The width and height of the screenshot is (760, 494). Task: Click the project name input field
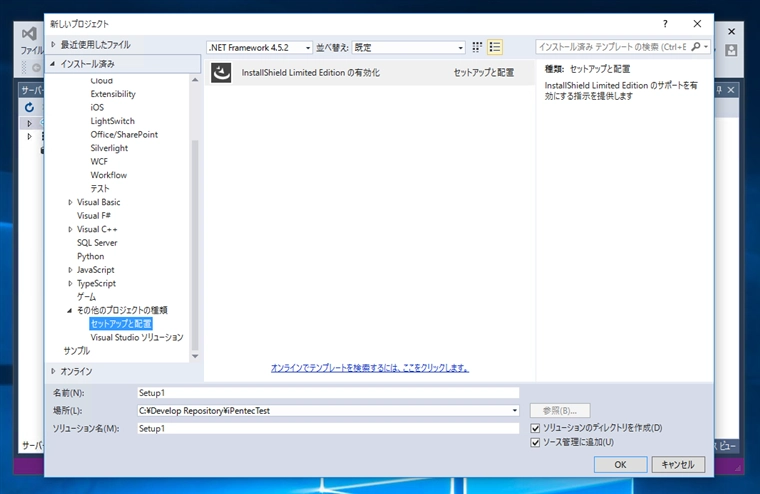[x=328, y=393]
